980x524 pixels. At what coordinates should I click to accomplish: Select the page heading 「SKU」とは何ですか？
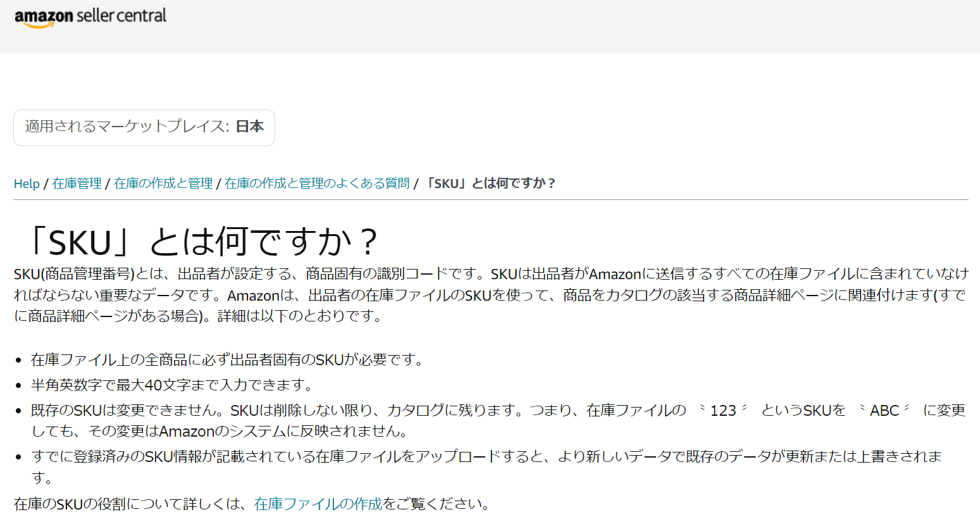203,240
